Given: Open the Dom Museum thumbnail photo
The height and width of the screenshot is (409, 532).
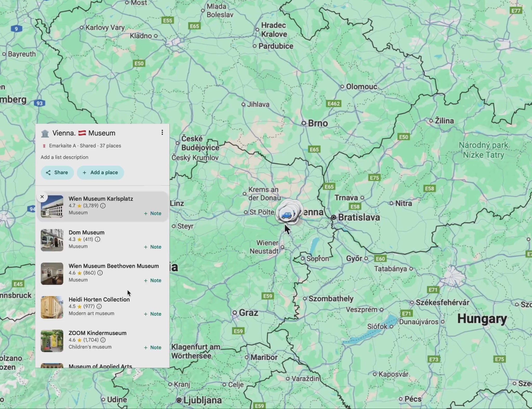Looking at the screenshot, I should (x=52, y=240).
